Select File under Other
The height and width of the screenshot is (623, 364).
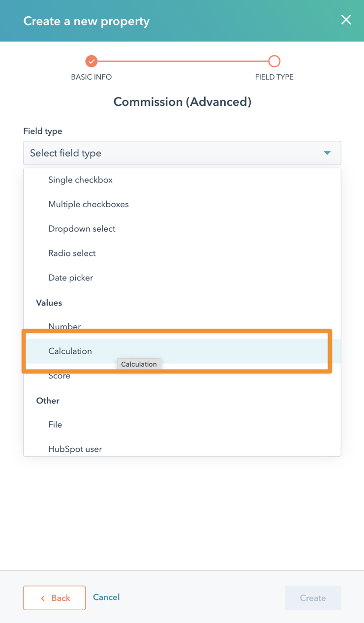[x=55, y=425]
